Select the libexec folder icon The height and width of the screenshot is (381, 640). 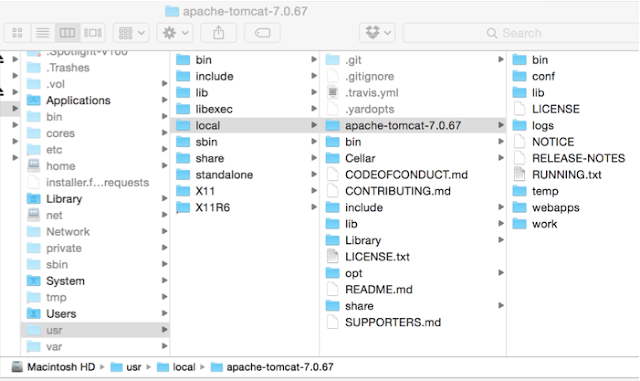coord(183,109)
